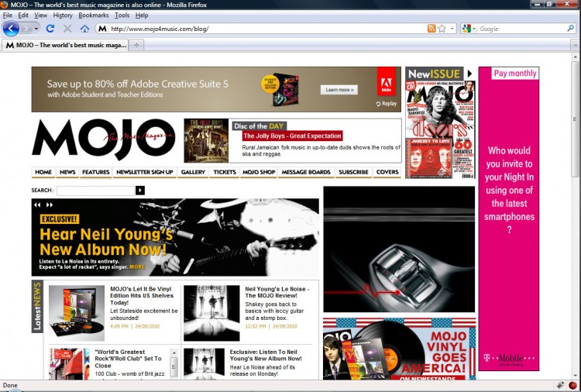The image size is (581, 392).
Task: Open the Doors magazine cover thumbnail
Action: [x=440, y=129]
